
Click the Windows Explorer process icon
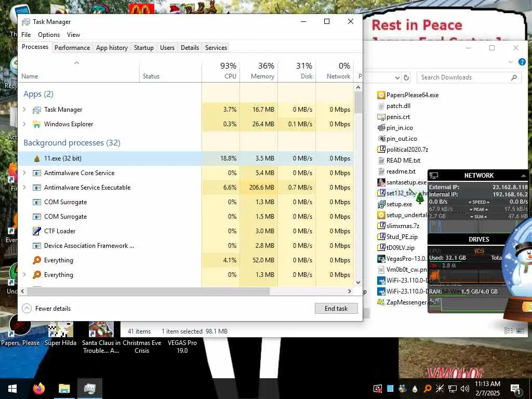[x=37, y=124]
